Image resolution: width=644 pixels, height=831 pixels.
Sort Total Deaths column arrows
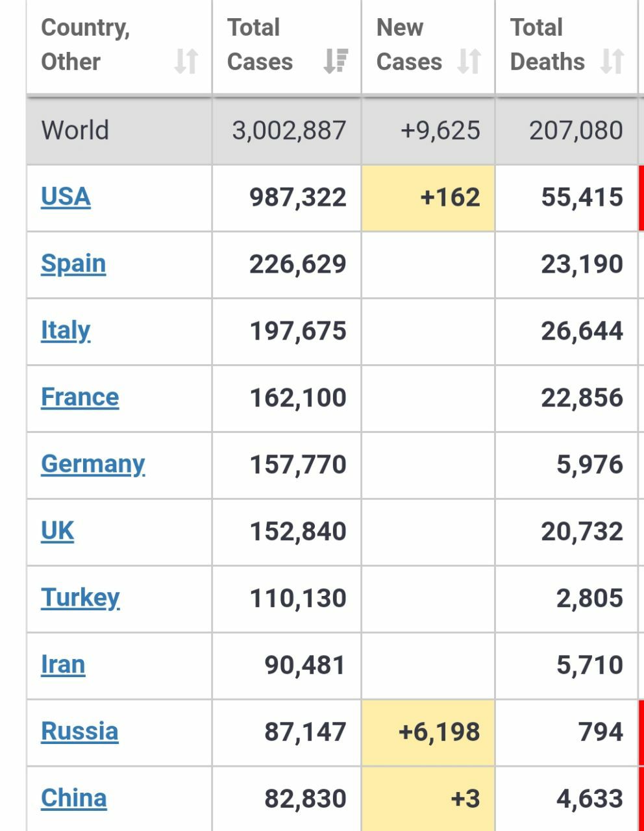click(612, 61)
